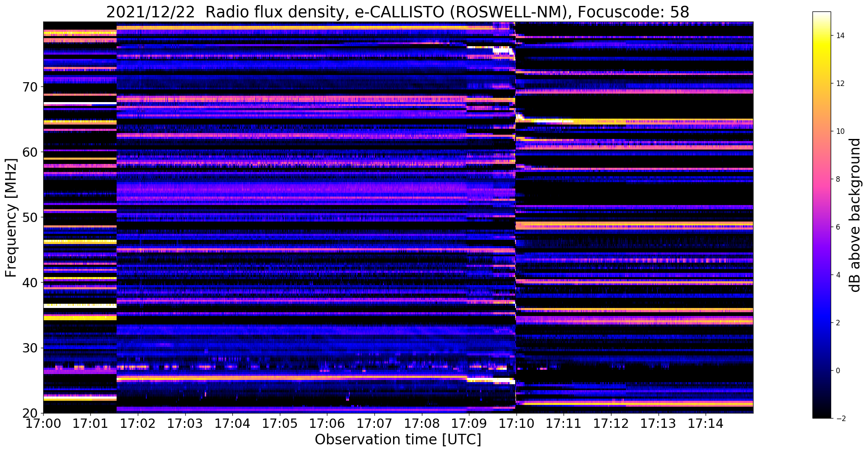The width and height of the screenshot is (868, 452).
Task: Click the 'Frequency [MHz]' axis label
Action: [11, 218]
